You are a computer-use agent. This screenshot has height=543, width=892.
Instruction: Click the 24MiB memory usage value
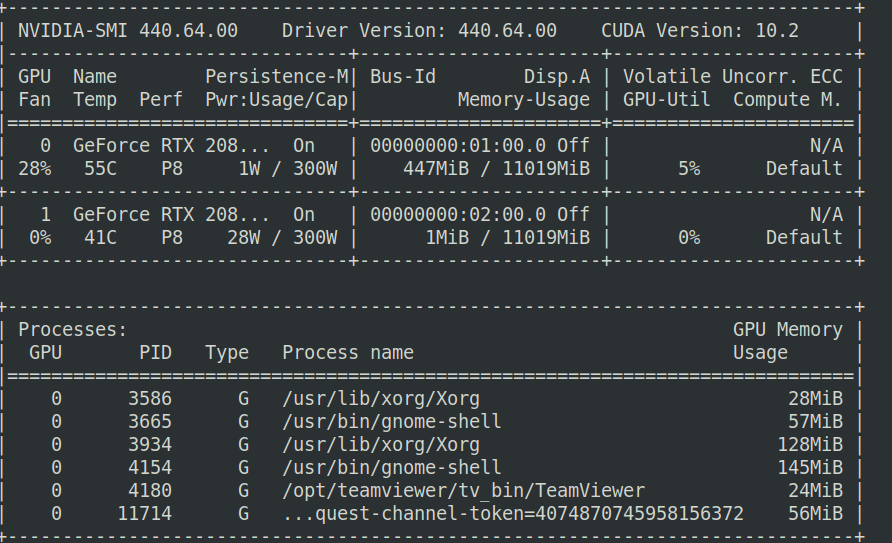click(x=815, y=491)
